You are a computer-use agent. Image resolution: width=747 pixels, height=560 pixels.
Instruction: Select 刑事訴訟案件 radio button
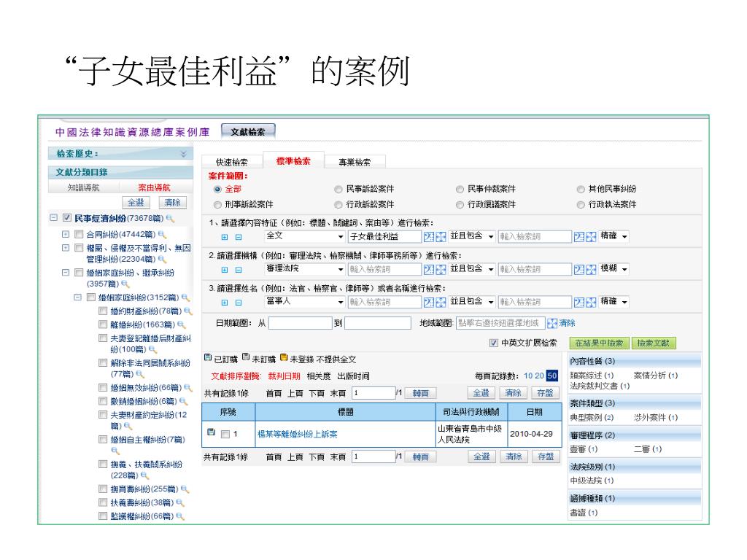click(x=217, y=205)
